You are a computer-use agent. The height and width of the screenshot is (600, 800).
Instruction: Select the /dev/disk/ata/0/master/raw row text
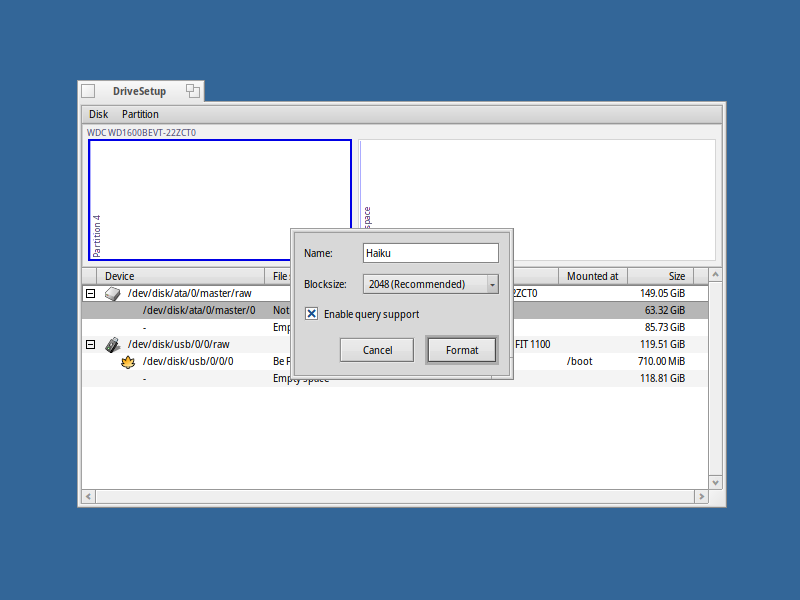[190, 293]
